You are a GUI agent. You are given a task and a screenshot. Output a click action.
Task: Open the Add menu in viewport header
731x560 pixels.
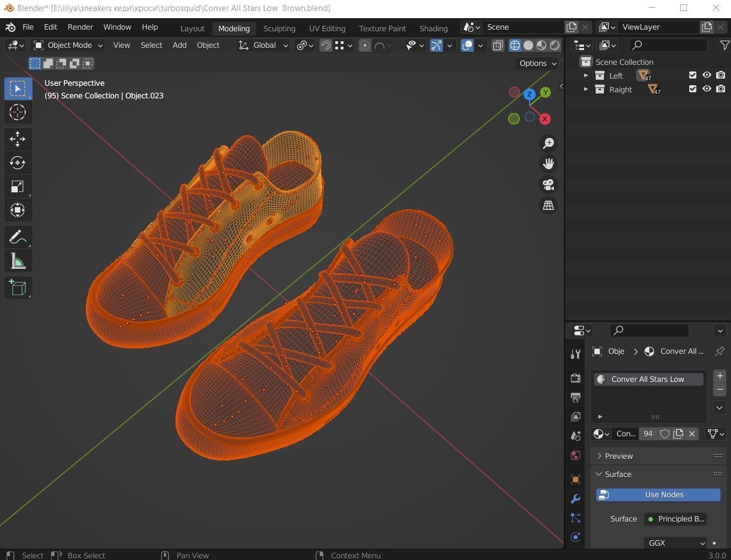pos(179,45)
